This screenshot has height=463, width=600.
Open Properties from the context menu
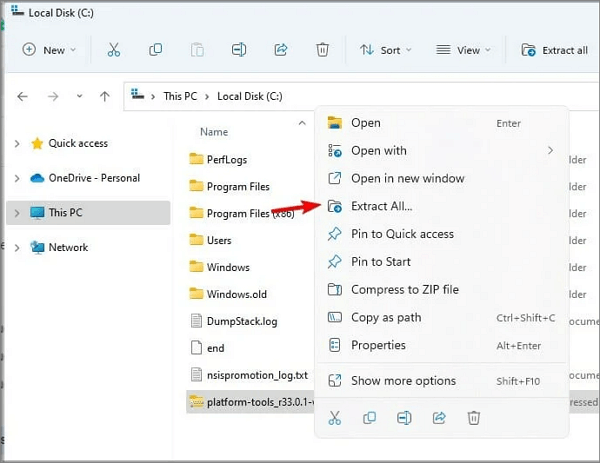(441, 345)
